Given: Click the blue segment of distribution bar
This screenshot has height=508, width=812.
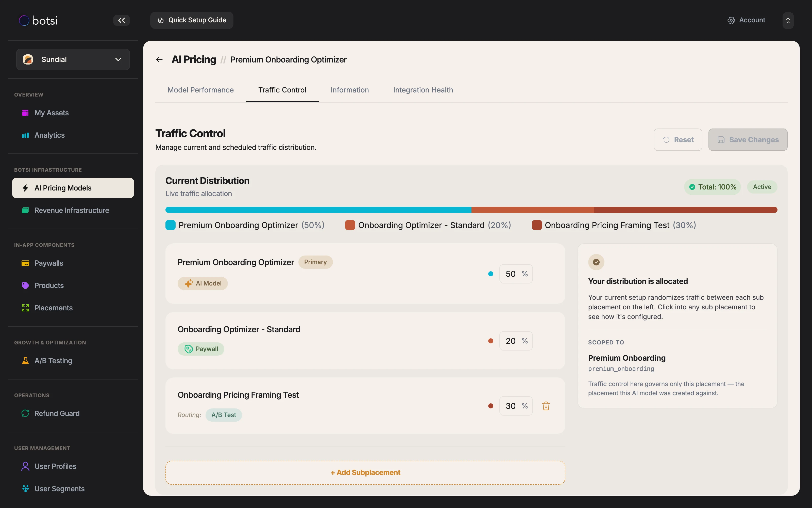Looking at the screenshot, I should pyautogui.click(x=318, y=210).
